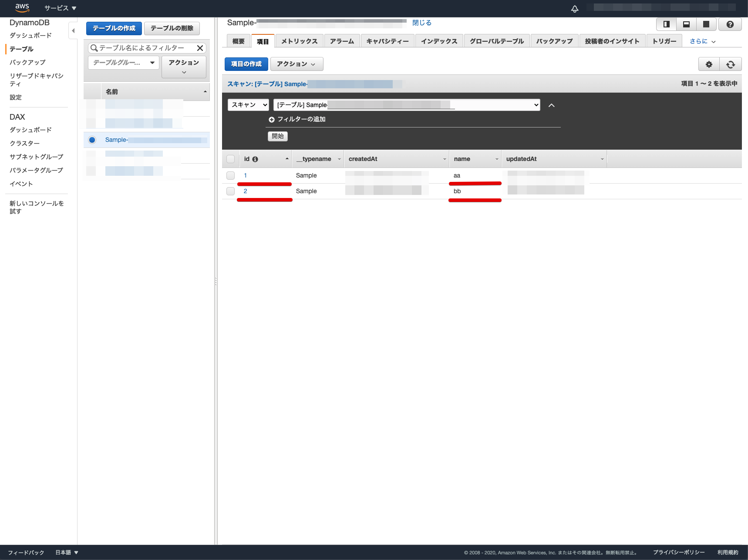
Task: Click the 開始 scan button
Action: [278, 136]
